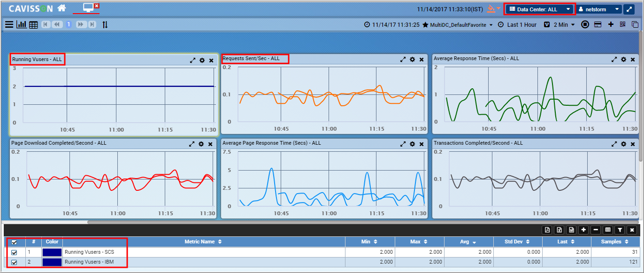
Task: Open settings gear of Average Page Response Time panel
Action: tap(413, 144)
